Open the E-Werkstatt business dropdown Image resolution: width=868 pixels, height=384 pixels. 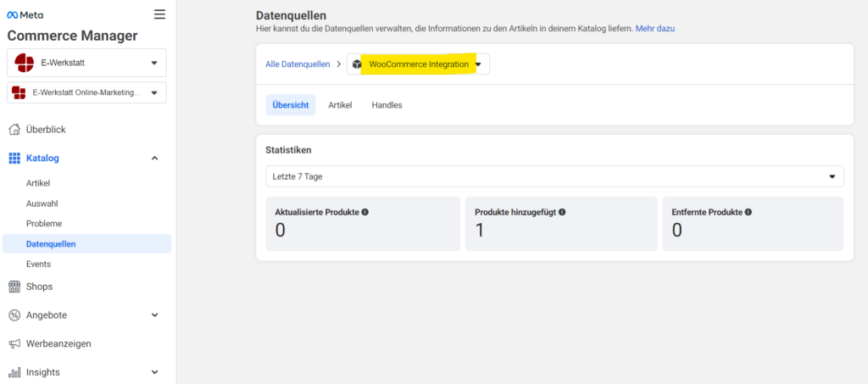87,63
